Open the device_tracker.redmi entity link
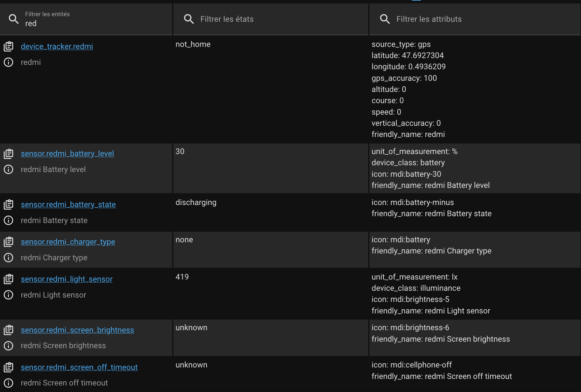Viewport: 581px width, 392px height. click(x=57, y=46)
